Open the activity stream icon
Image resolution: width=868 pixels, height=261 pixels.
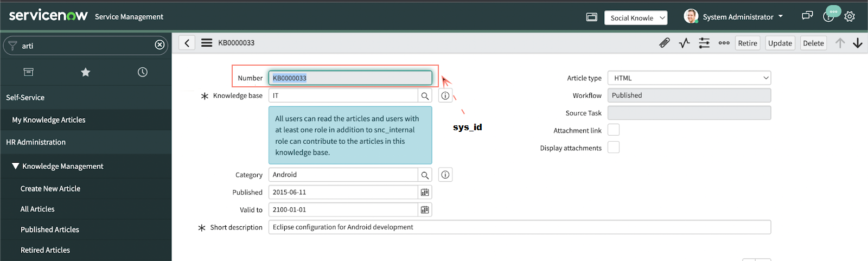tap(684, 43)
